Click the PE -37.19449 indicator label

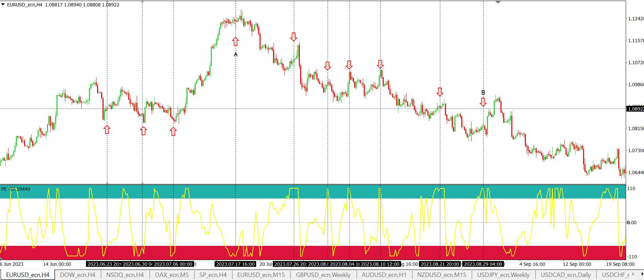pyautogui.click(x=16, y=189)
